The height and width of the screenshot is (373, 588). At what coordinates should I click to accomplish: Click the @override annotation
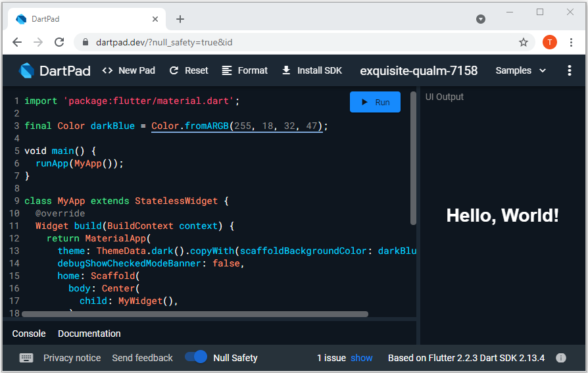[60, 214]
